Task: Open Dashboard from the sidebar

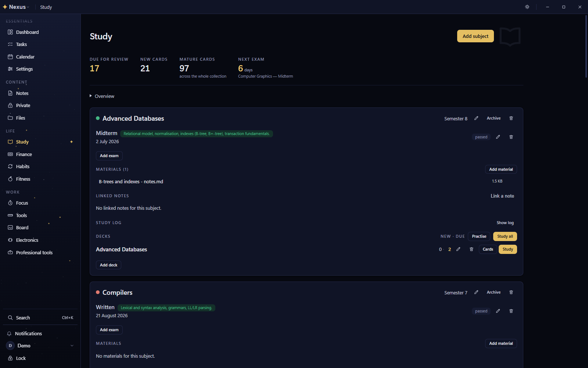Action: (x=40, y=32)
